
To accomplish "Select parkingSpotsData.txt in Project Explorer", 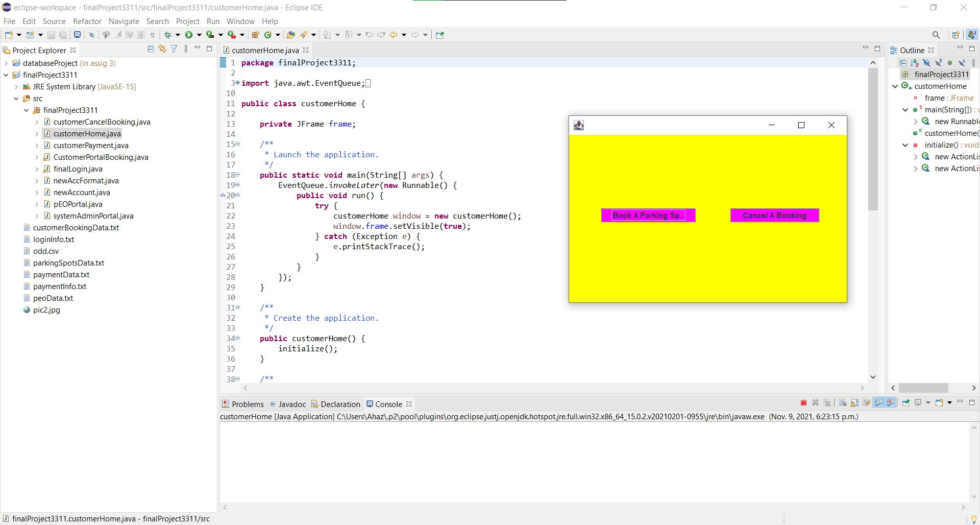I will (69, 263).
